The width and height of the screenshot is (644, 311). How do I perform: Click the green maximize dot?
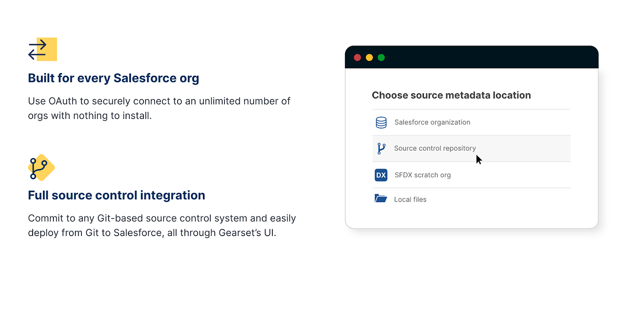point(381,57)
